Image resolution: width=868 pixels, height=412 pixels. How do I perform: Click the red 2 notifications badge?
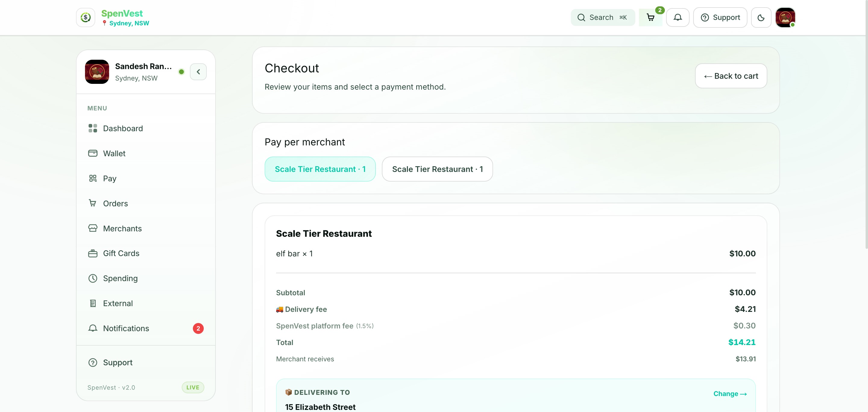click(198, 328)
